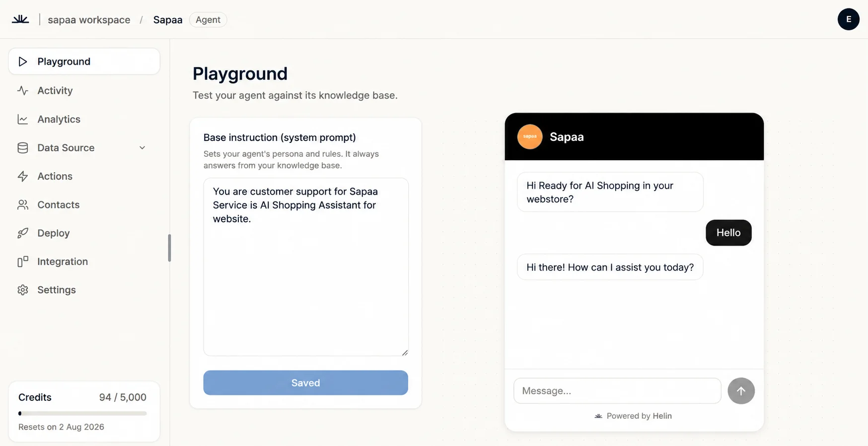Click the "Credits" label

[x=35, y=397]
